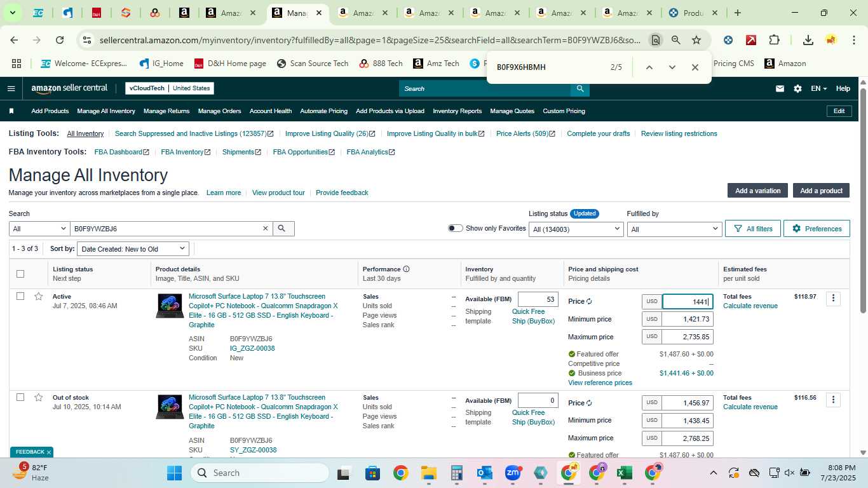This screenshot has width=868, height=488.
Task: Open the Preferences button
Action: [x=817, y=229]
